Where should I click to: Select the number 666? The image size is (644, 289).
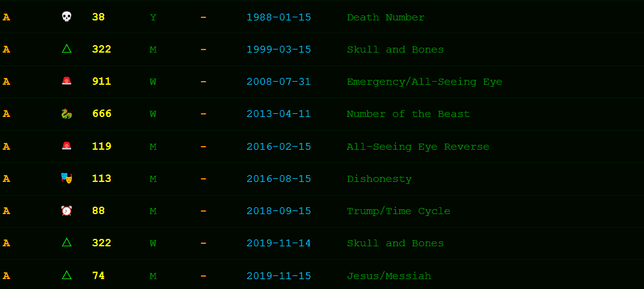102,114
